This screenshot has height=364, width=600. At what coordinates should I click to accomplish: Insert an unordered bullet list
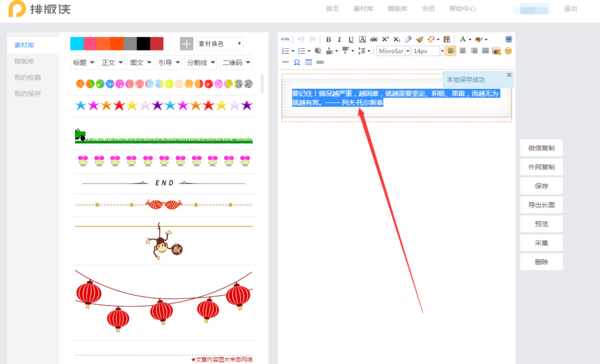click(x=302, y=51)
